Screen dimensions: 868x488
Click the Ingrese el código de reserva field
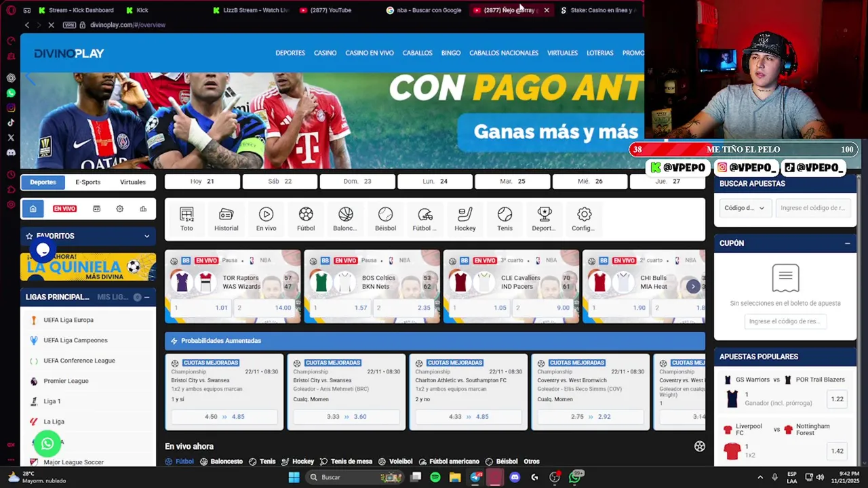(785, 321)
